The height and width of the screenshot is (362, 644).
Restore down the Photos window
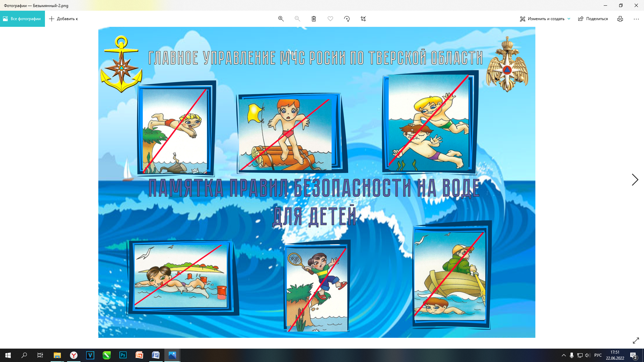(621, 5)
